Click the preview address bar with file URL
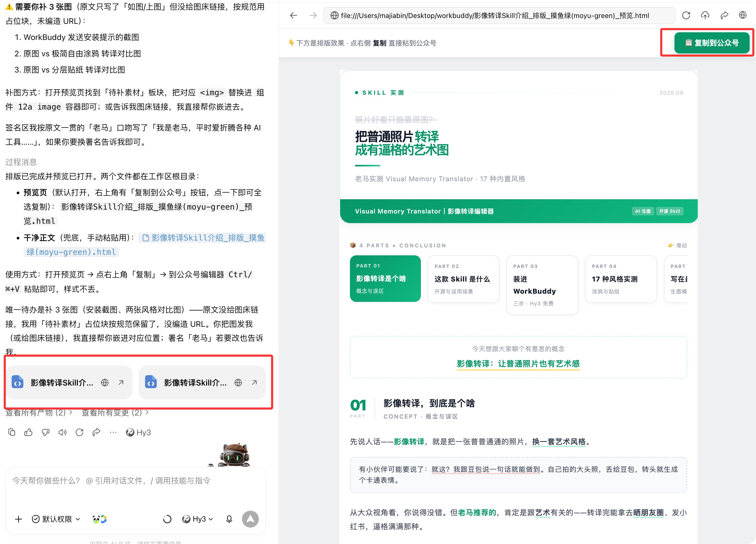The height and width of the screenshot is (544, 756). (x=499, y=15)
